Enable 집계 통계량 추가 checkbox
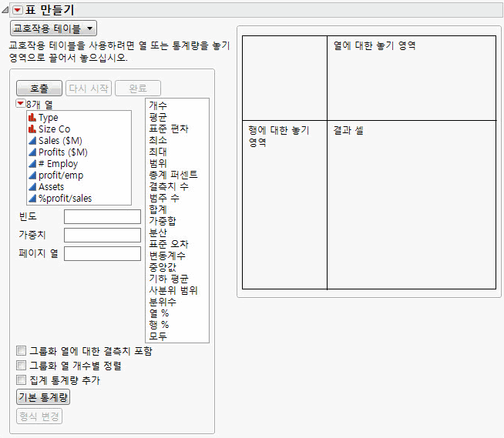Viewport: 504px width, 438px height. coord(22,380)
